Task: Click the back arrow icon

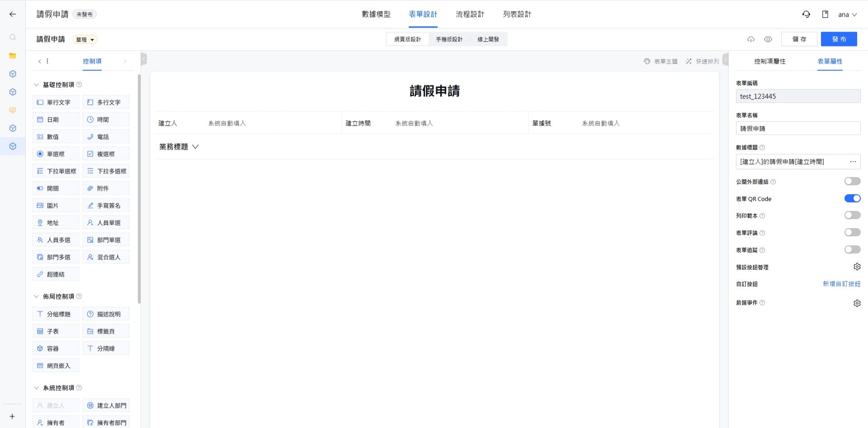Action: [x=13, y=14]
